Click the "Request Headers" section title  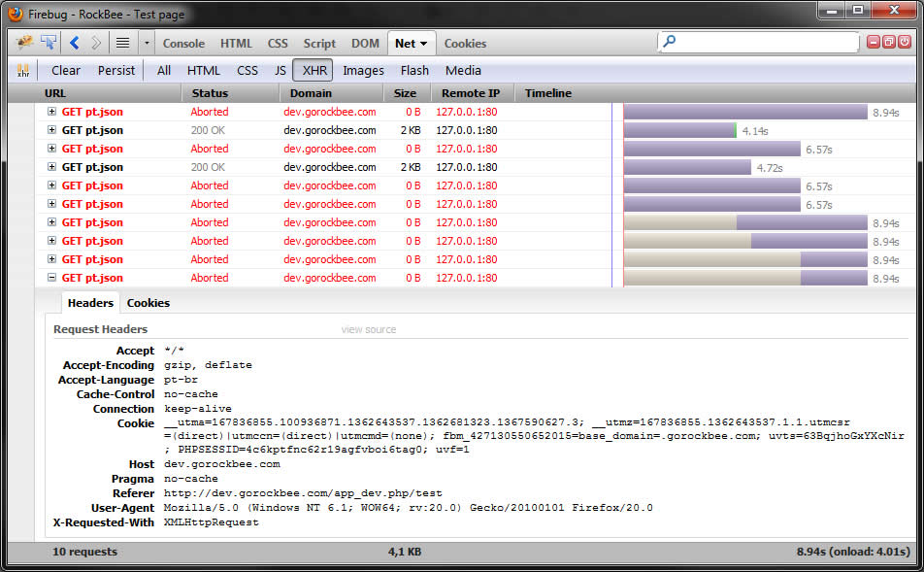point(100,329)
